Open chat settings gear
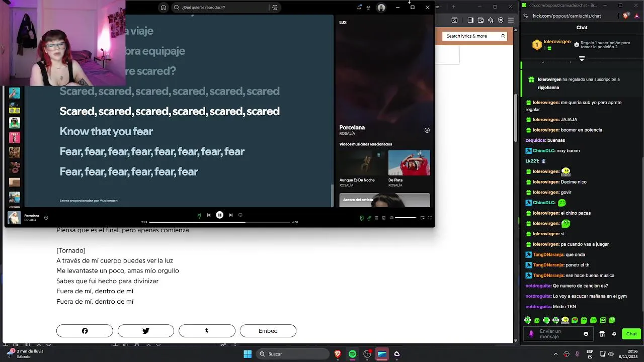The image size is (644, 362). point(614,334)
